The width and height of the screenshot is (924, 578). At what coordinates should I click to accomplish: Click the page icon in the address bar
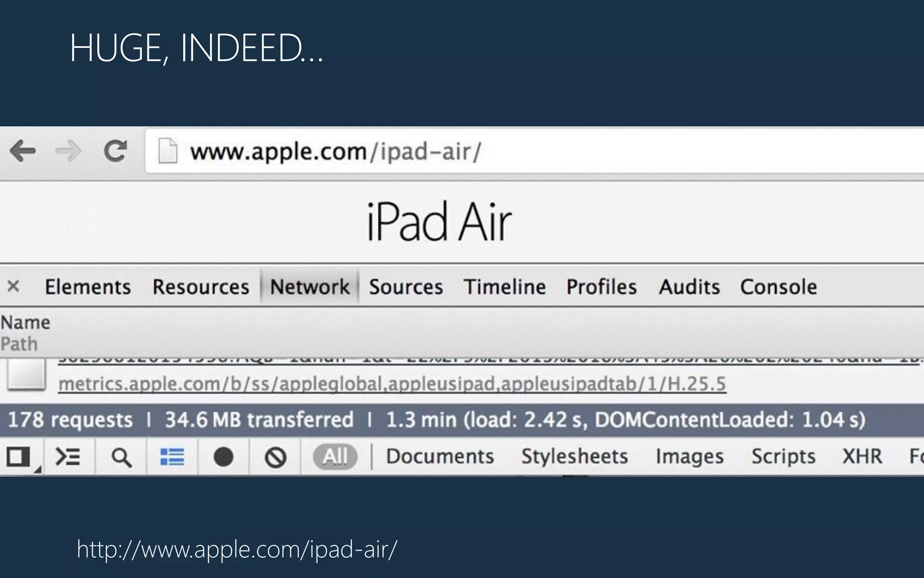click(167, 151)
